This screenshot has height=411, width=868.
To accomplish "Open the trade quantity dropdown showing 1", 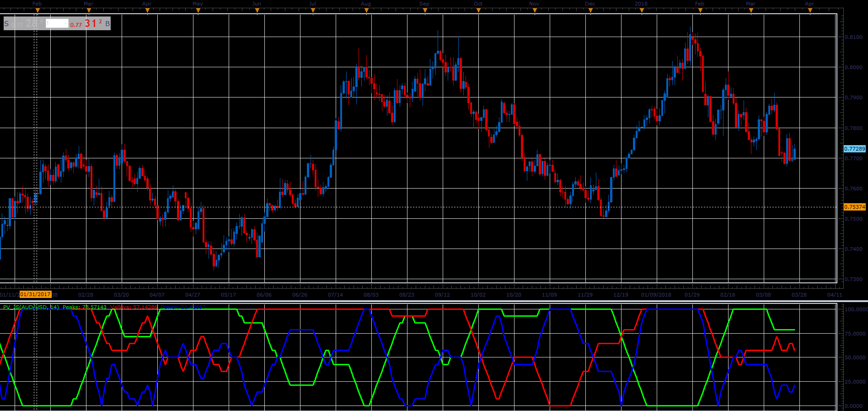I will (x=57, y=23).
